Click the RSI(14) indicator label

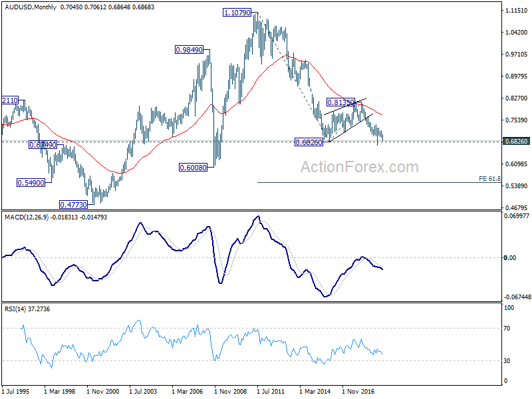pyautogui.click(x=15, y=309)
